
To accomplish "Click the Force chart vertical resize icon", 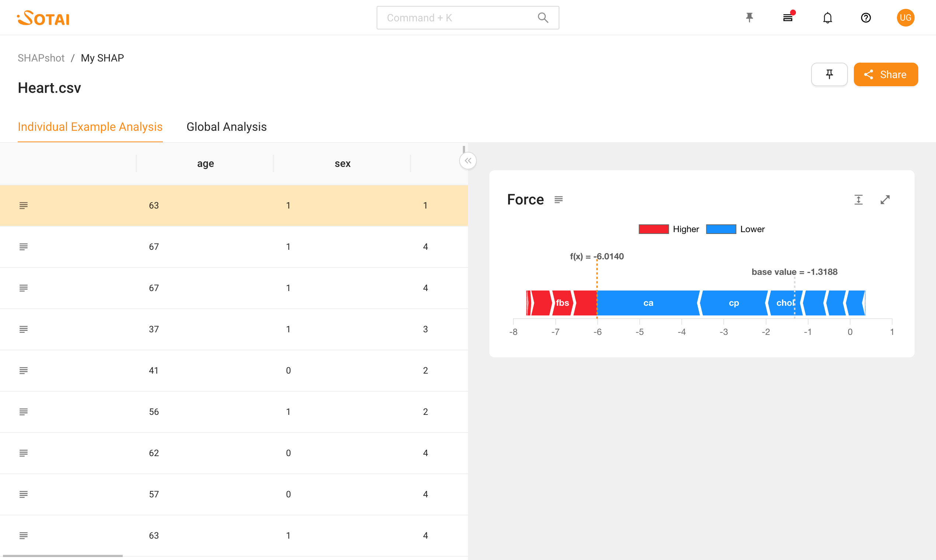I will [x=858, y=200].
